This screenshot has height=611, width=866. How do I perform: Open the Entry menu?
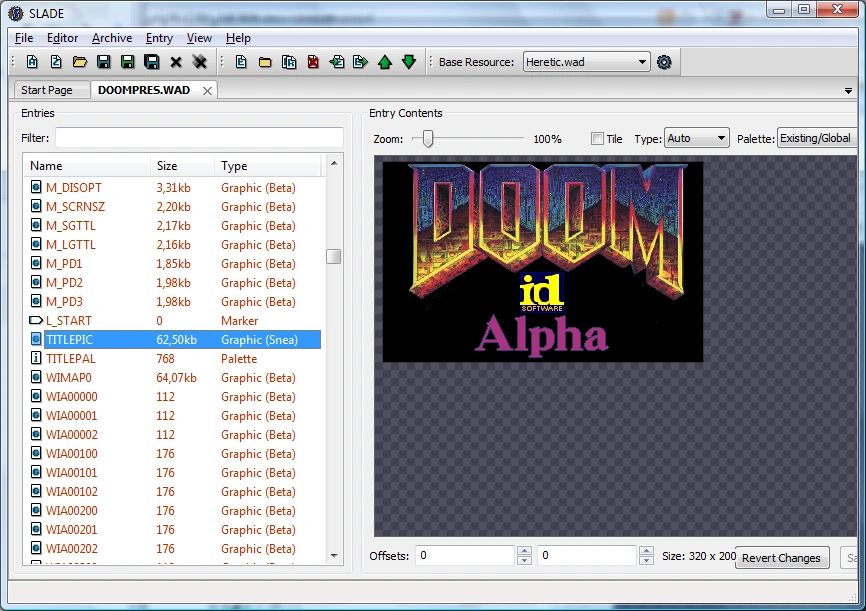point(159,38)
